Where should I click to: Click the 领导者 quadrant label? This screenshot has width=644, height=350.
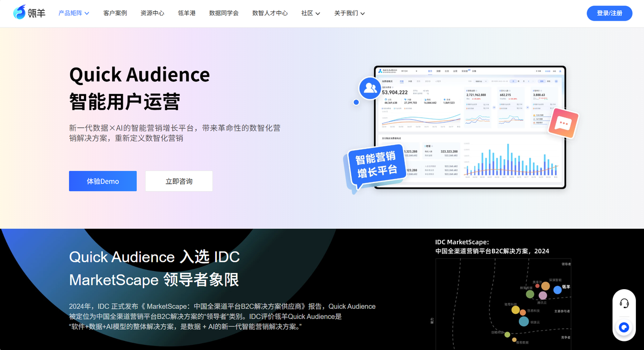(566, 264)
